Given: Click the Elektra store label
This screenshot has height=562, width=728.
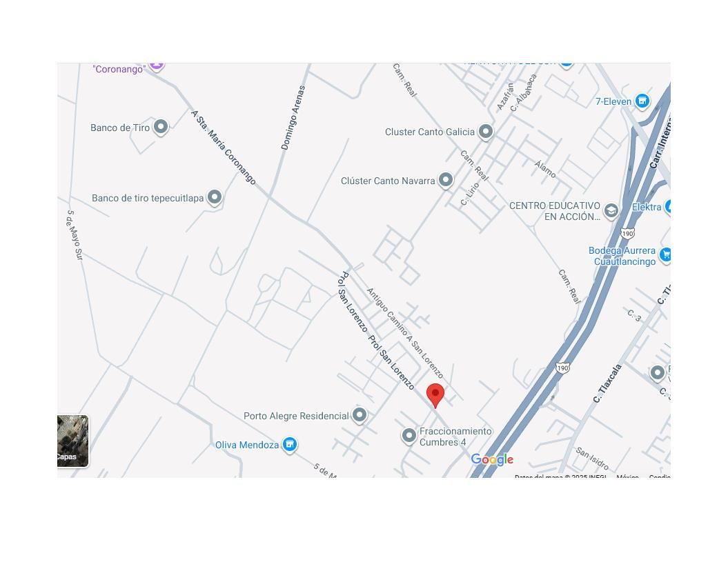Looking at the screenshot, I should click(647, 207).
